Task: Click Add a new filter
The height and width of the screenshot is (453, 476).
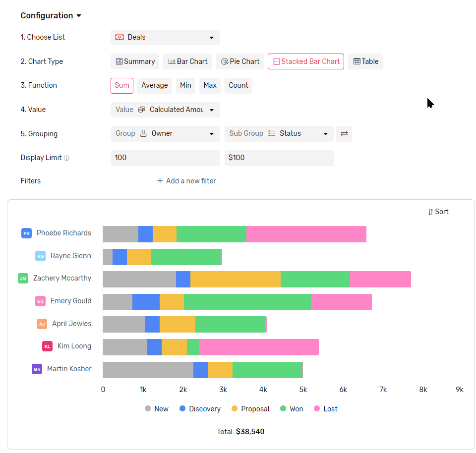Action: pyautogui.click(x=186, y=180)
